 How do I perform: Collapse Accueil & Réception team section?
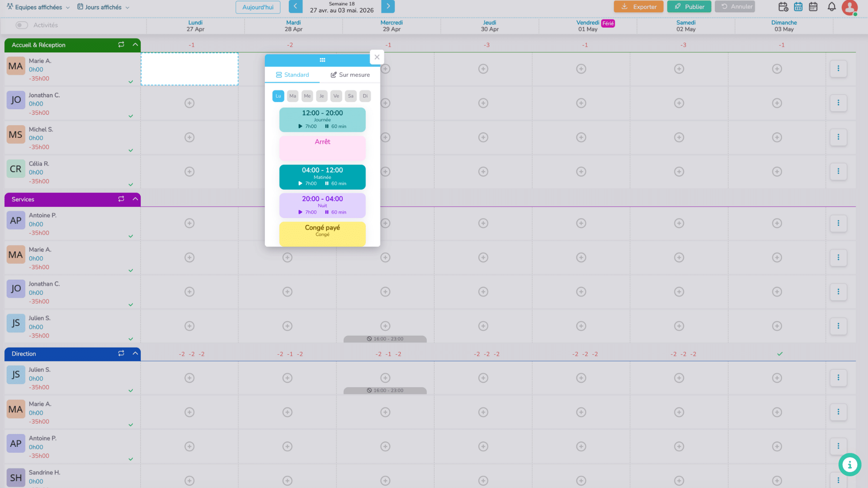coord(135,45)
